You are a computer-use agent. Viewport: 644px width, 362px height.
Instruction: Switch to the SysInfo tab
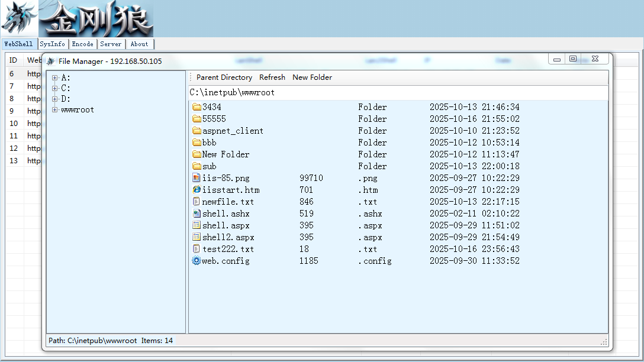(x=53, y=44)
